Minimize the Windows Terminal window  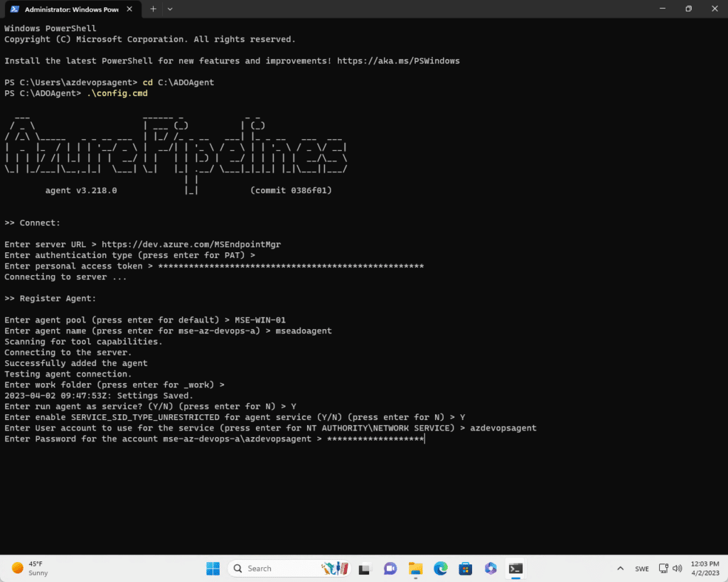(x=663, y=9)
